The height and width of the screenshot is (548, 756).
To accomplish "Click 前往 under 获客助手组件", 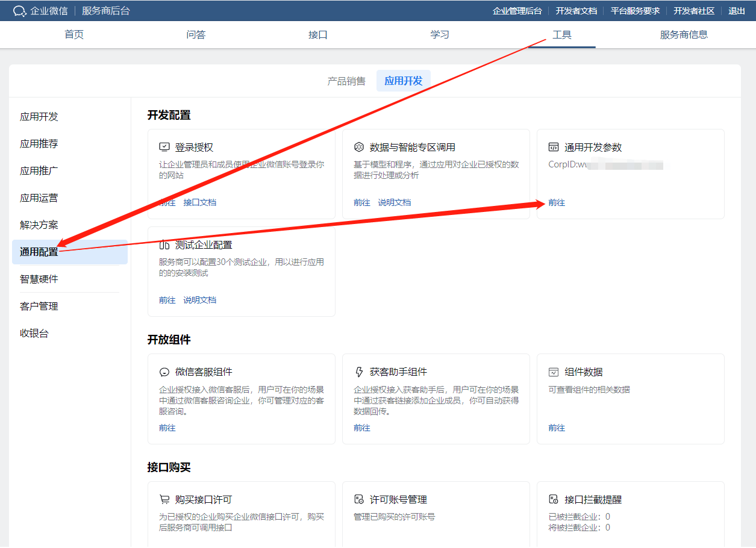I will tap(362, 428).
